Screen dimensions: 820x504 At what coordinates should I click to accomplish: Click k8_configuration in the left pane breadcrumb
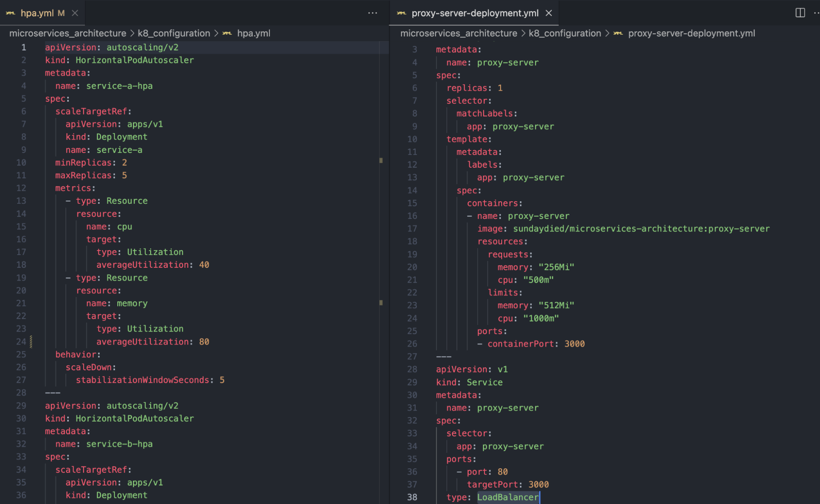[x=174, y=33]
